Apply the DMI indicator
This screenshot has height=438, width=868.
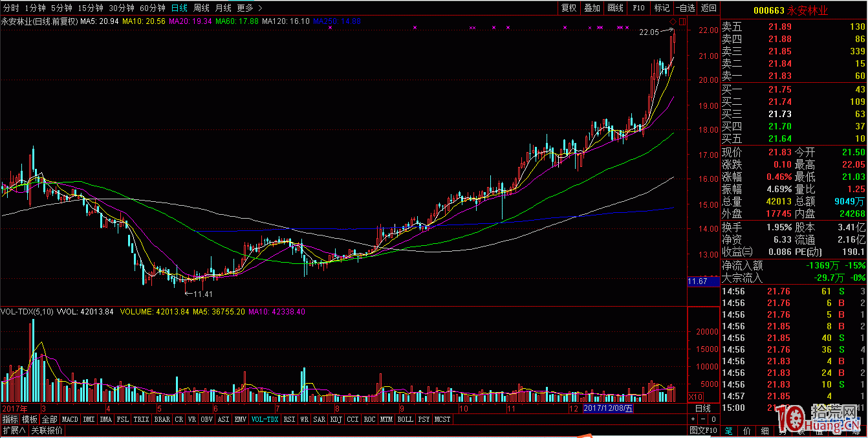pyautogui.click(x=89, y=419)
